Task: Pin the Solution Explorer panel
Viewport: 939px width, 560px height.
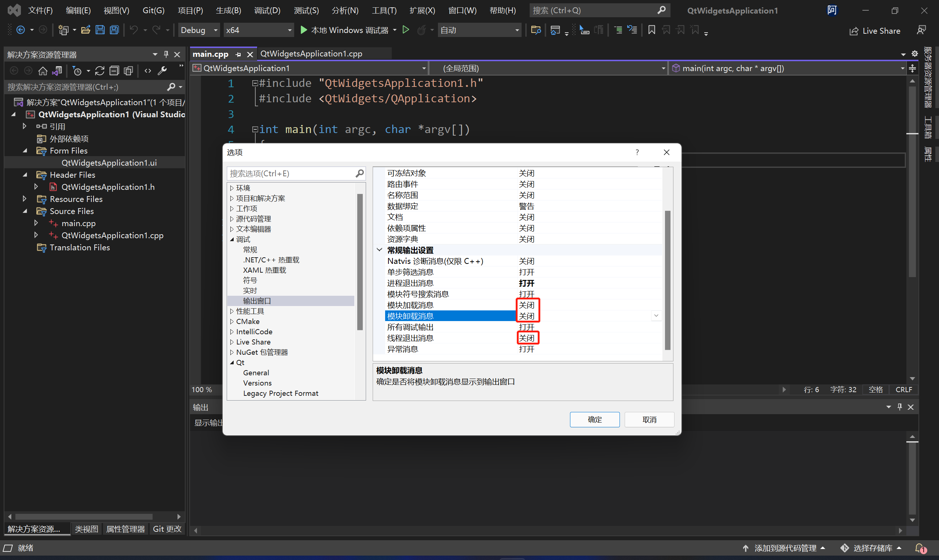Action: (x=166, y=54)
